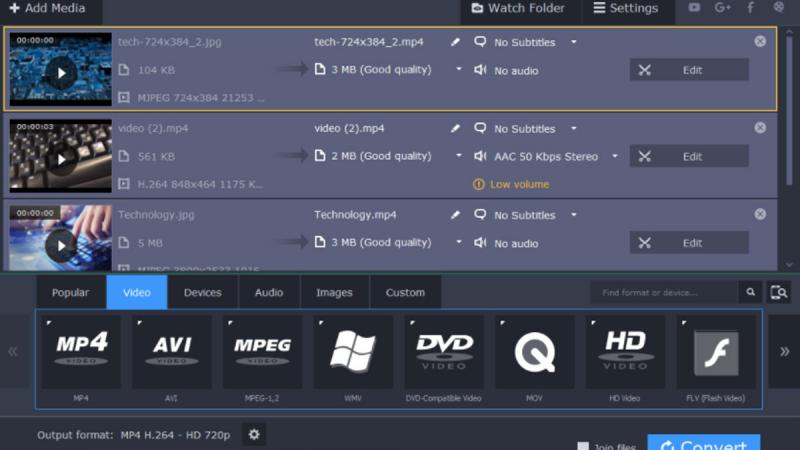Open the Google Plus social icon
The image size is (800, 450).
tap(722, 8)
